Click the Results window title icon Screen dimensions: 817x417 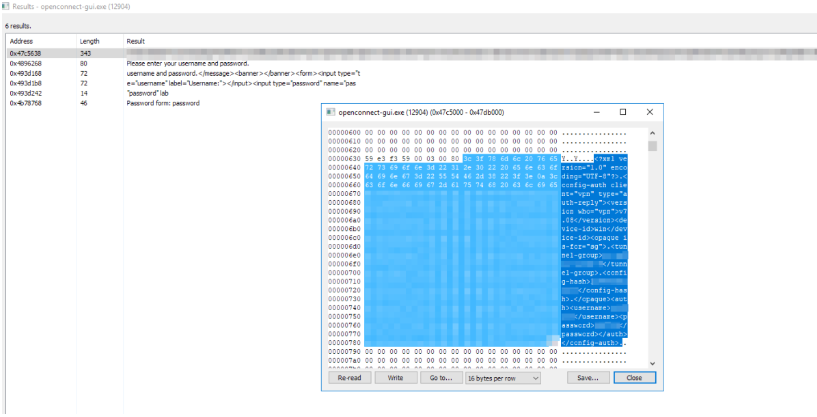click(x=6, y=6)
